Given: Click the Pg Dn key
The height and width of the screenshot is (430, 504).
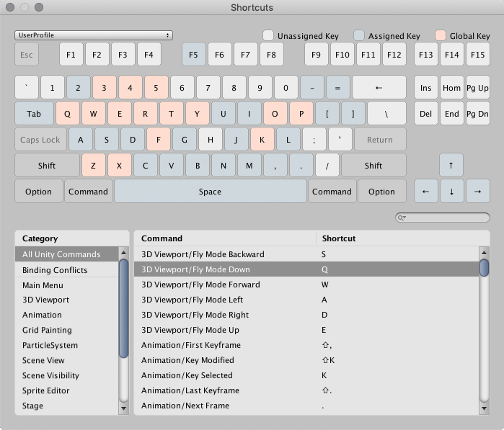Looking at the screenshot, I should [478, 114].
